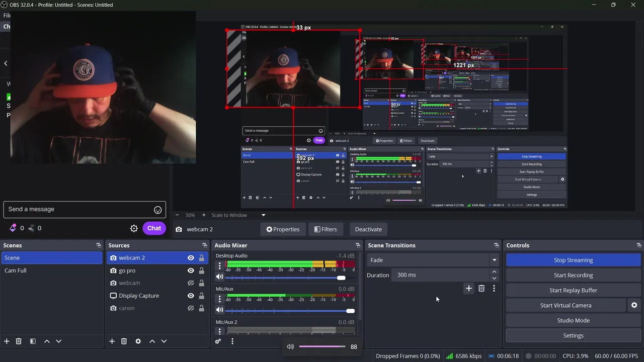This screenshot has width=644, height=362.
Task: Deactivate the webcam 2 source
Action: [368, 229]
